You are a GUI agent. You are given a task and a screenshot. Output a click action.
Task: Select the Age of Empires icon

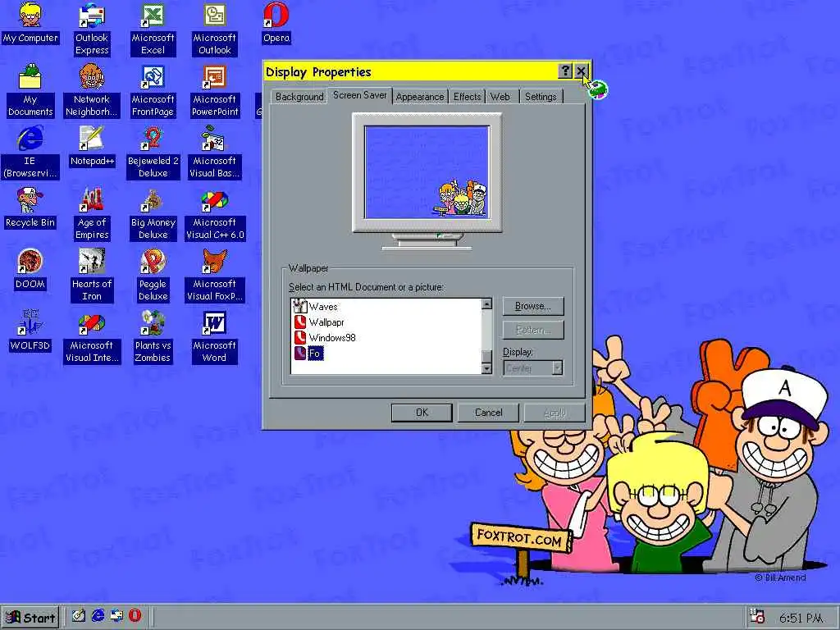point(92,214)
